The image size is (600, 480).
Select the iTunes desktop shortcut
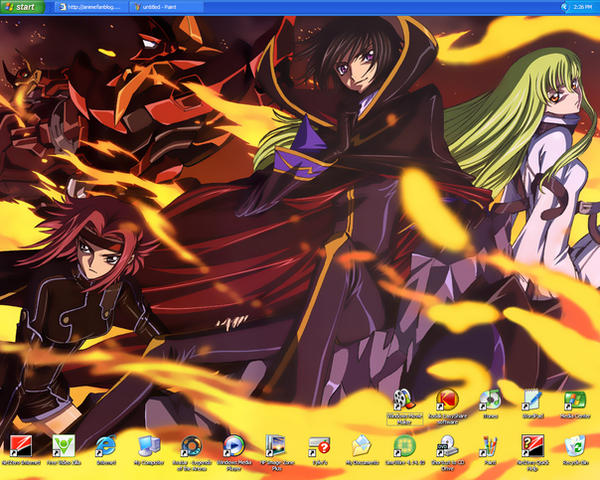tap(490, 403)
